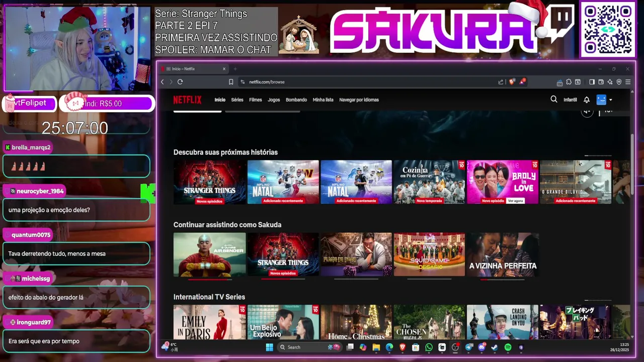
Task: Open the Brave wallet icon
Action: click(601, 82)
